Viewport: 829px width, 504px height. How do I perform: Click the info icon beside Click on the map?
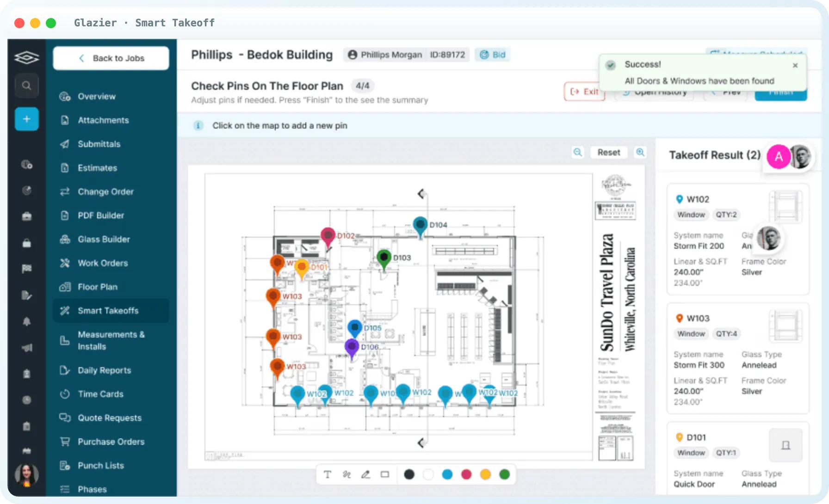(198, 126)
